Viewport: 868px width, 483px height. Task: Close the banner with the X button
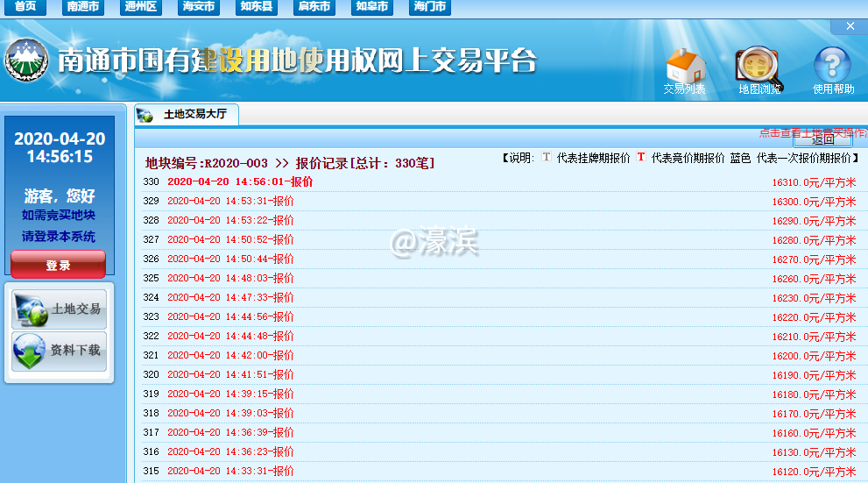850,26
